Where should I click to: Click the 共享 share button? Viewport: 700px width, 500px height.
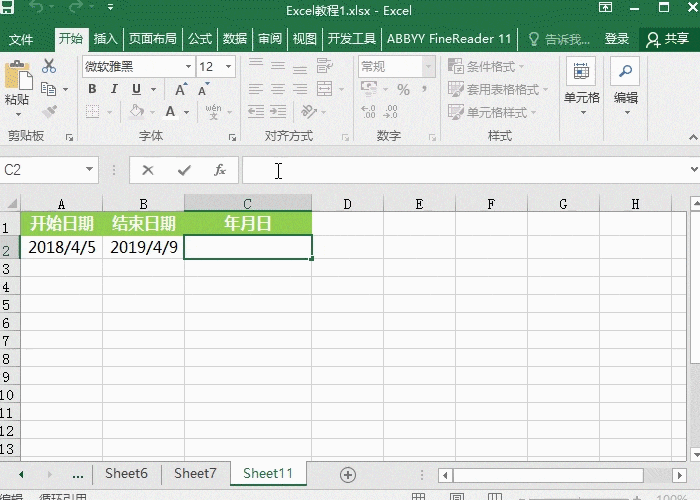tap(668, 39)
